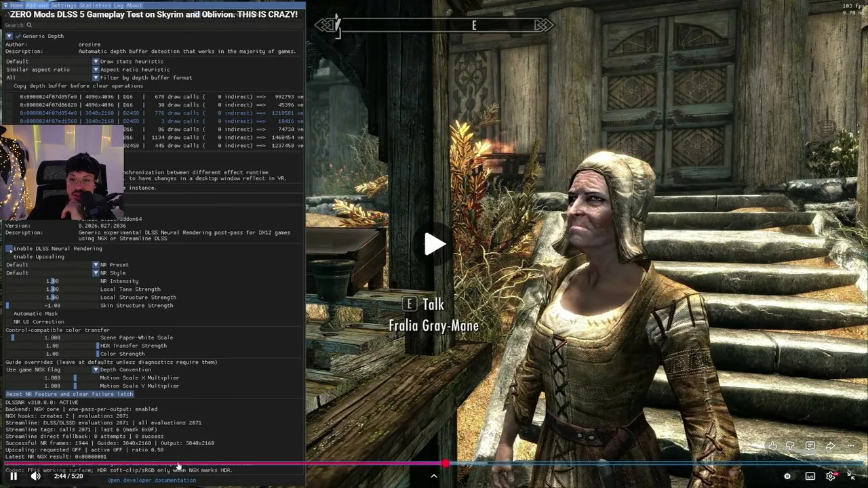The image size is (868, 488).
Task: Like the video with thumbs up
Action: (x=772, y=446)
